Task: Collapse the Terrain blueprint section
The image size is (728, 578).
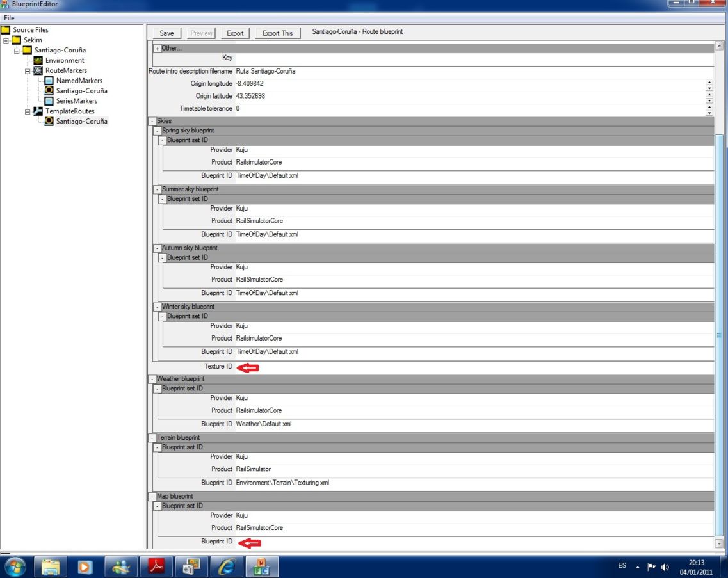Action: click(x=152, y=438)
